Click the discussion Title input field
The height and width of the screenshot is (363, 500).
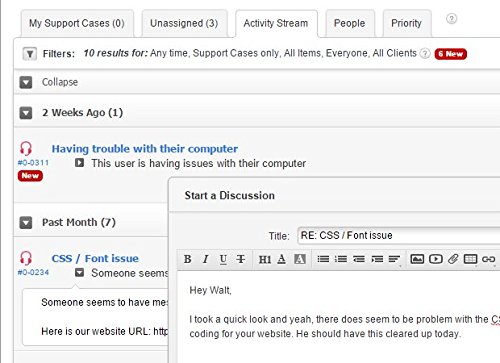(x=398, y=236)
